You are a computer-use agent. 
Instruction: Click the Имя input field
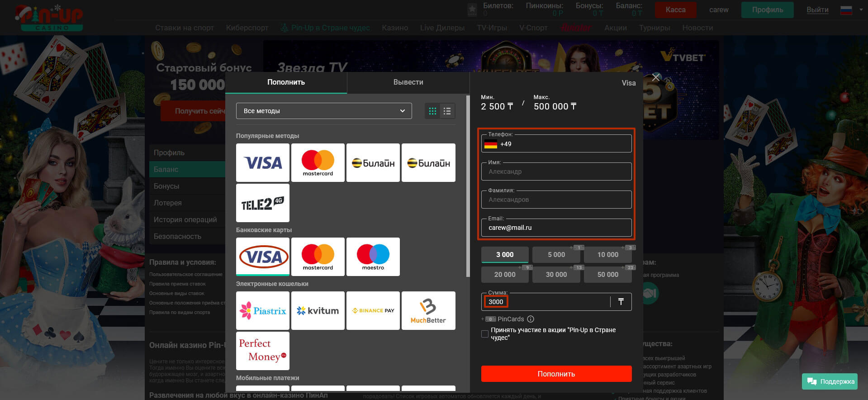pyautogui.click(x=556, y=171)
